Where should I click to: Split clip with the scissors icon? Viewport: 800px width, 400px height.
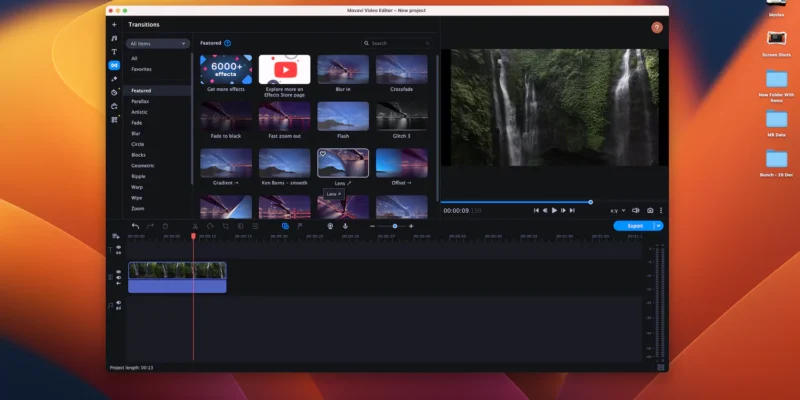(195, 226)
